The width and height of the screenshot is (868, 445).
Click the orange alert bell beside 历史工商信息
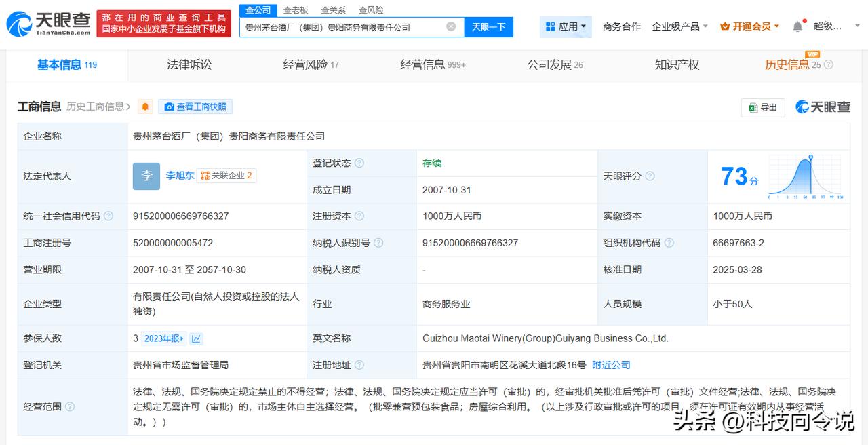point(145,107)
